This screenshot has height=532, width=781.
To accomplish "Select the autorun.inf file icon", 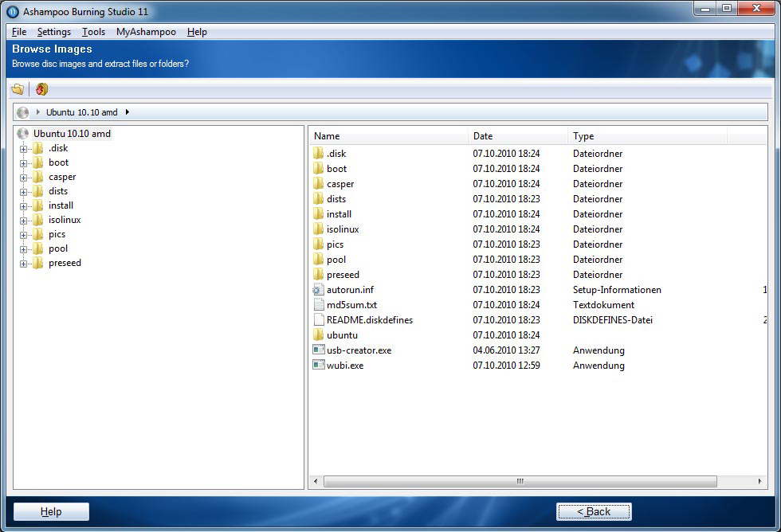I will (319, 290).
